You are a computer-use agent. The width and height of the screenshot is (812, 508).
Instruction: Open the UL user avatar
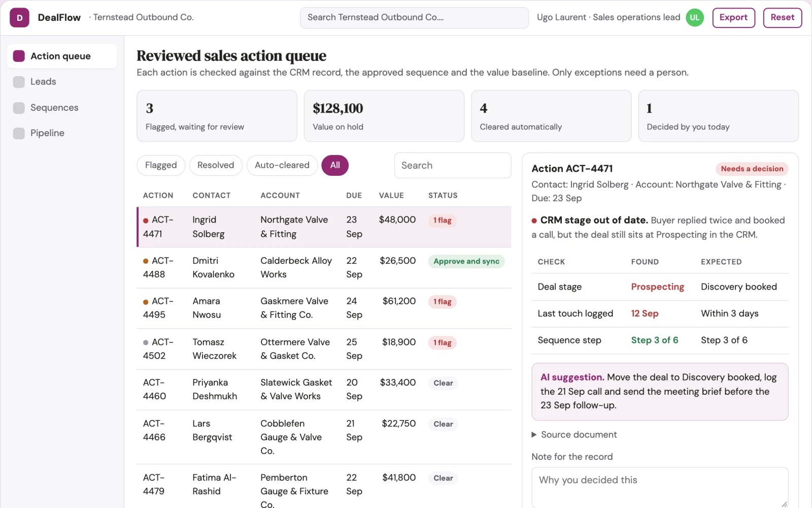pyautogui.click(x=695, y=17)
